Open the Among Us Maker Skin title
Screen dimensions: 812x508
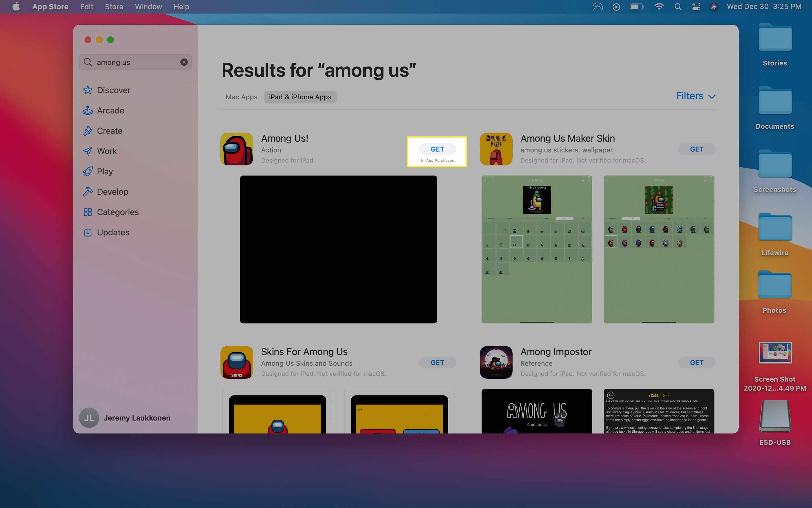click(x=567, y=138)
